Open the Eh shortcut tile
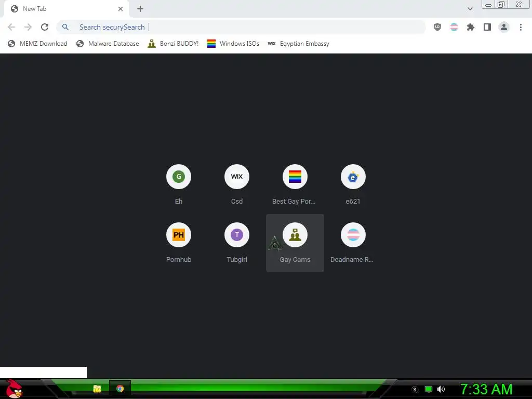The width and height of the screenshot is (532, 399). (179, 185)
